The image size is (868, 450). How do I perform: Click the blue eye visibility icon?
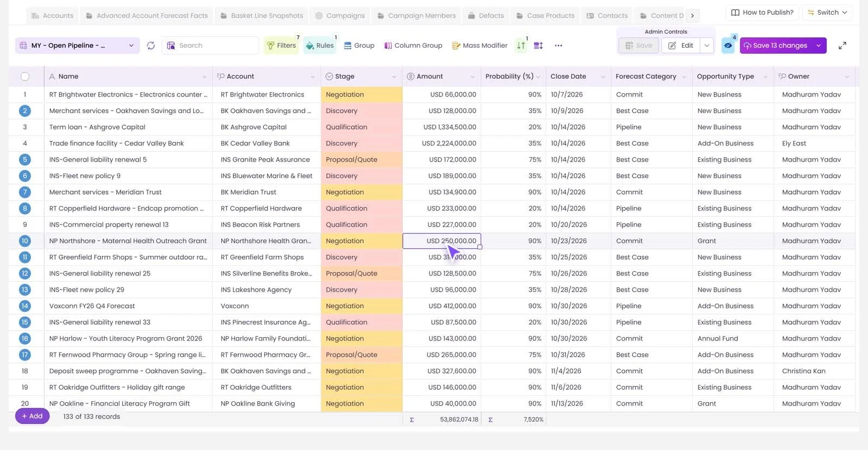pos(728,46)
